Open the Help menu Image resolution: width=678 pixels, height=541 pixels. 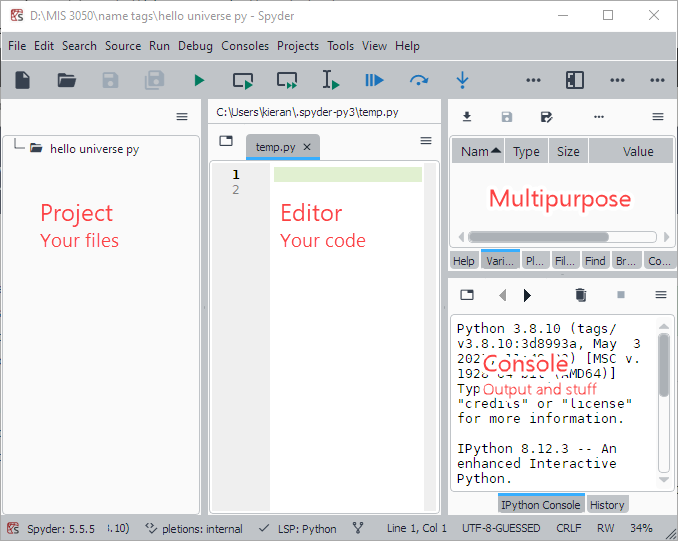pyautogui.click(x=407, y=46)
